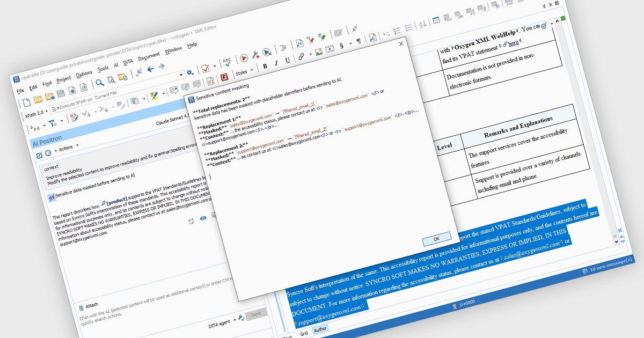Click the Reload document icon
Screen dimensions: 644x338
click(83, 87)
